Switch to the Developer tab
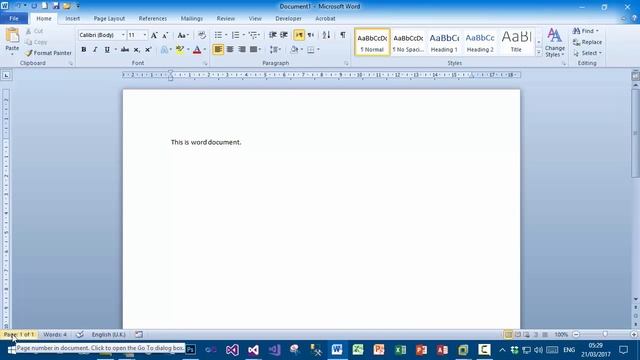 [288, 18]
